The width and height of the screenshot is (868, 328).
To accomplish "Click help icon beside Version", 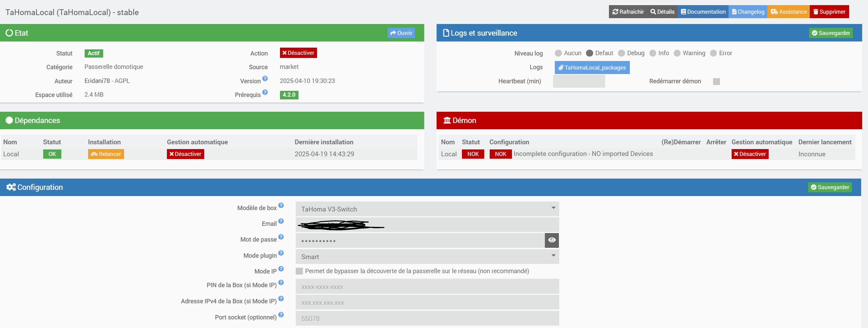I will pos(265,78).
